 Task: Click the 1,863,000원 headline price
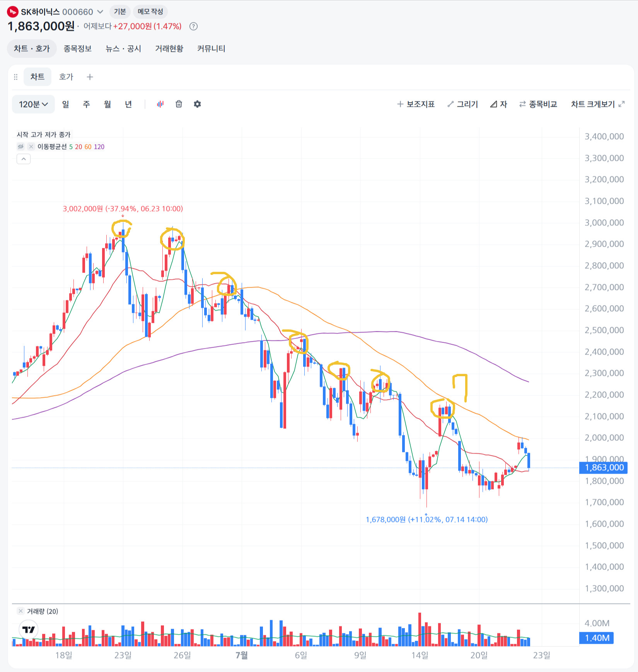click(x=41, y=26)
